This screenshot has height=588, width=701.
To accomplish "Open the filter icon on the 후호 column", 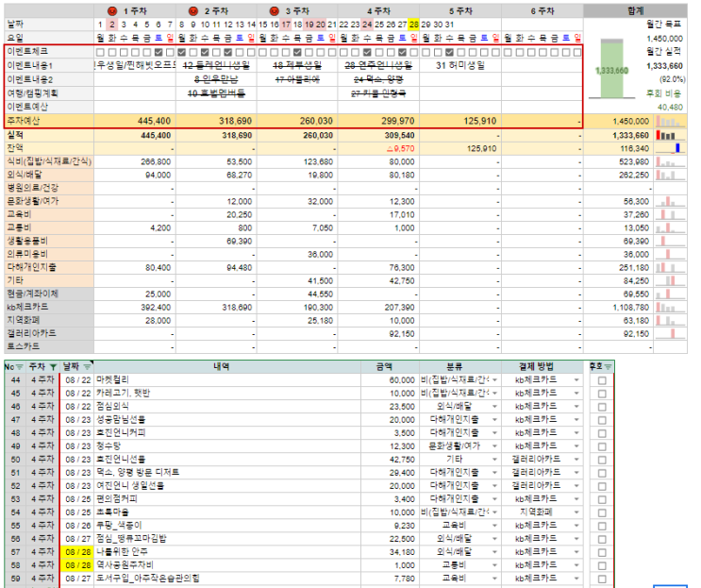I will (608, 366).
